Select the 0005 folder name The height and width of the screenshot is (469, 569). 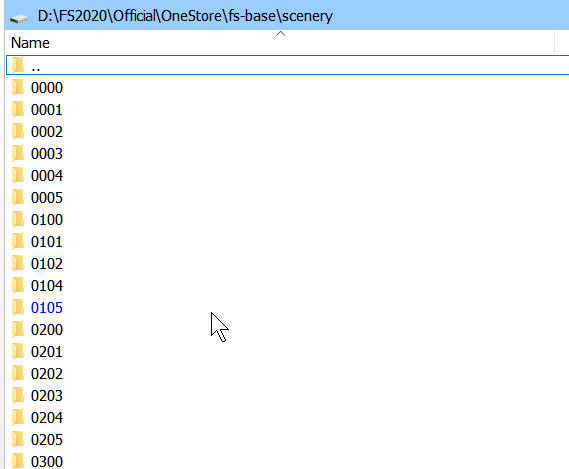[x=47, y=197]
